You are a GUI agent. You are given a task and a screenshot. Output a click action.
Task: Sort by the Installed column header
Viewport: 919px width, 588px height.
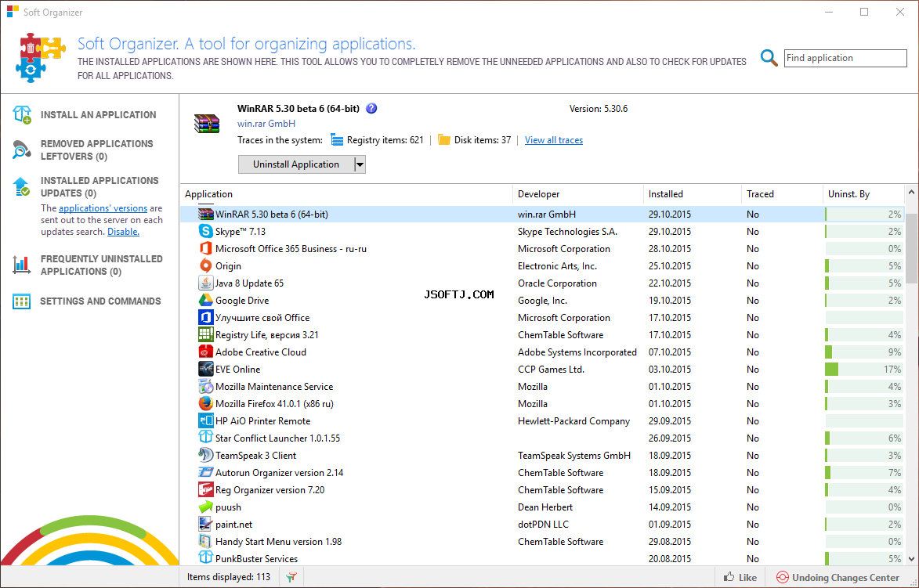[x=692, y=194]
